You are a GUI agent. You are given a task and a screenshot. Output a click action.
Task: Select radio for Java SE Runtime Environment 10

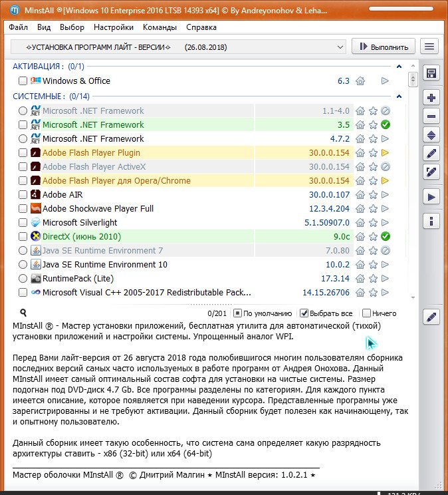(x=23, y=264)
